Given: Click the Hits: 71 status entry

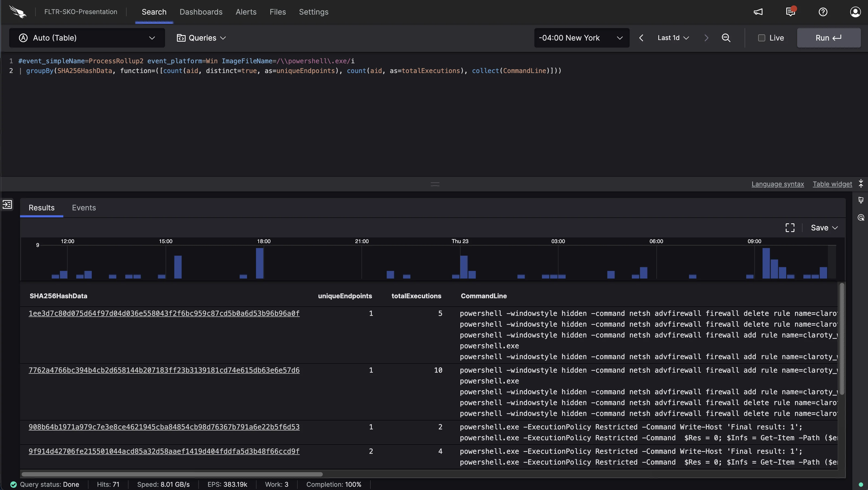Looking at the screenshot, I should (108, 484).
